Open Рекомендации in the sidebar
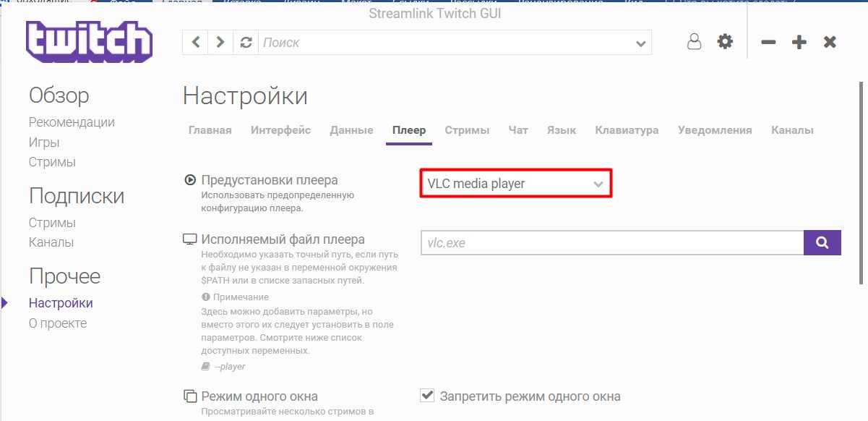Screen dimensions: 868x421 72,122
